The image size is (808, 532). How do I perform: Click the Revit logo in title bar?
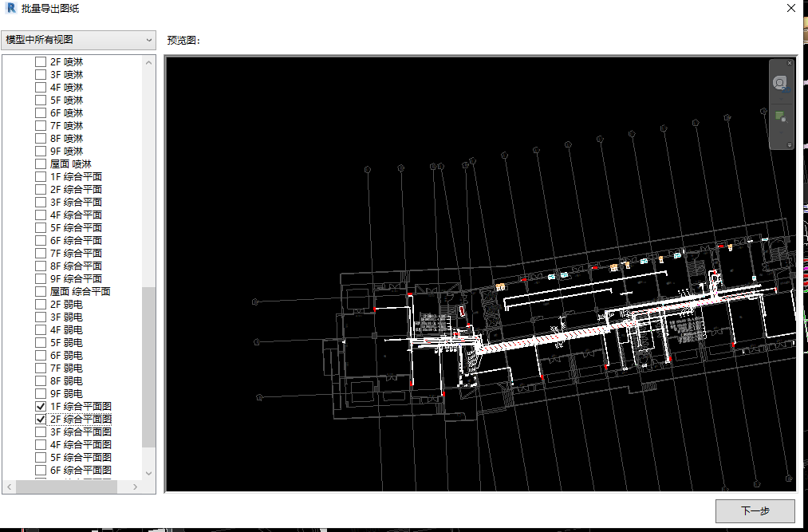10,9
